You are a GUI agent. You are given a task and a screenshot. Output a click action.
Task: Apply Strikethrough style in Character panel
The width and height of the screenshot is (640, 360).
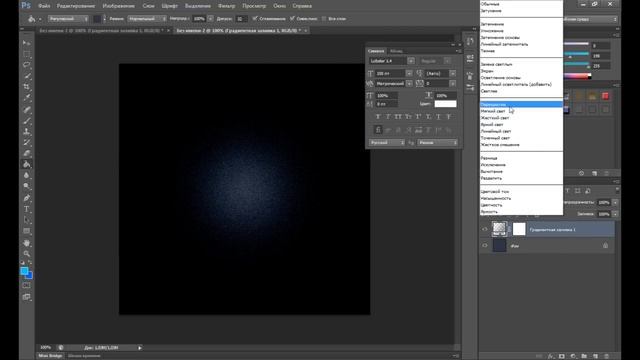(449, 117)
